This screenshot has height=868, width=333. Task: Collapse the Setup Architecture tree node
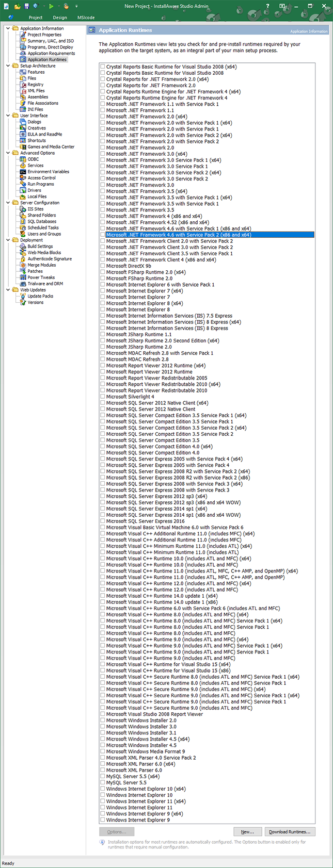point(8,65)
